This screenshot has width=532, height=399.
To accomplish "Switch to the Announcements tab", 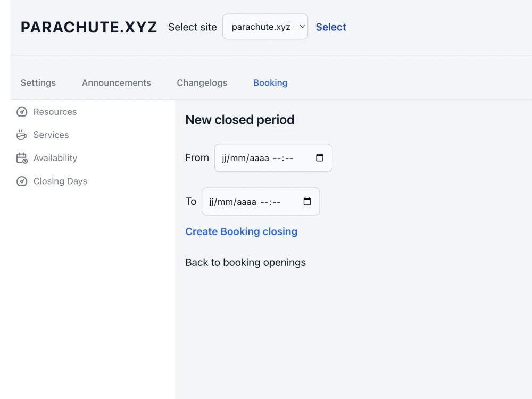I will point(116,82).
